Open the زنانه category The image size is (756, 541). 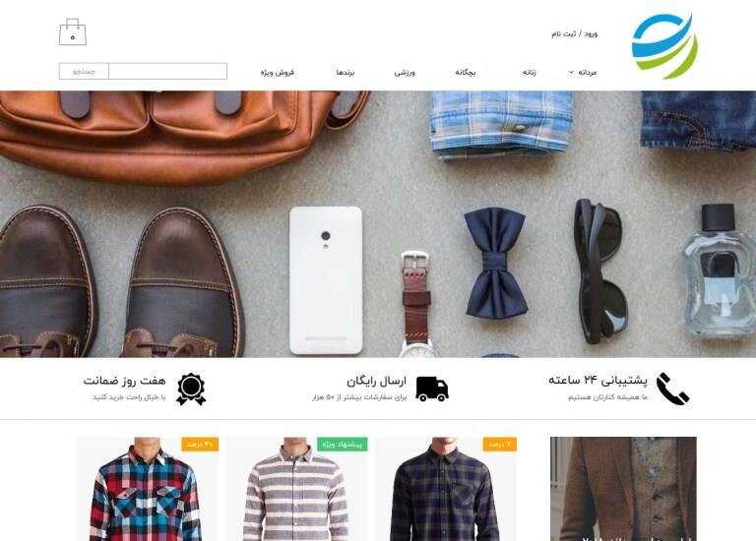pos(529,72)
